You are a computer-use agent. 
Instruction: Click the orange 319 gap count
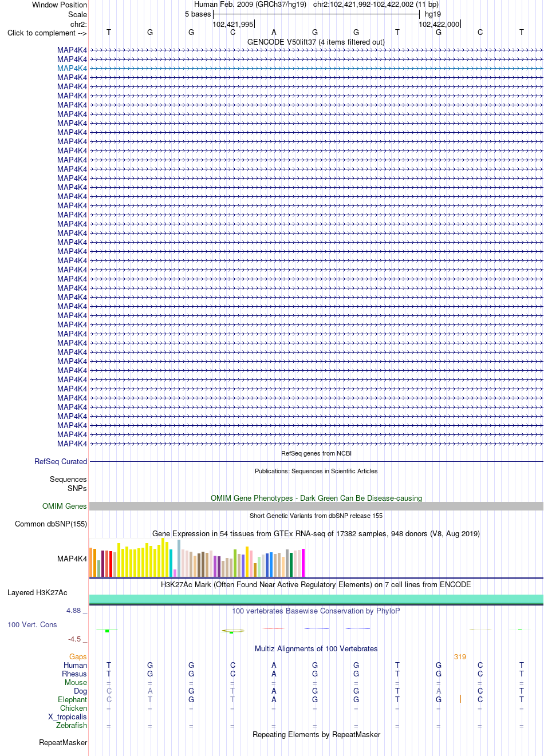[x=460, y=656]
